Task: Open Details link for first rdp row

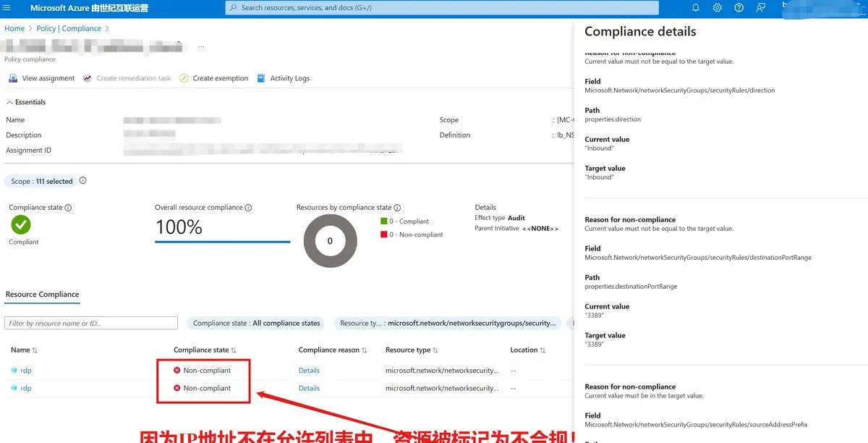Action: coord(309,371)
